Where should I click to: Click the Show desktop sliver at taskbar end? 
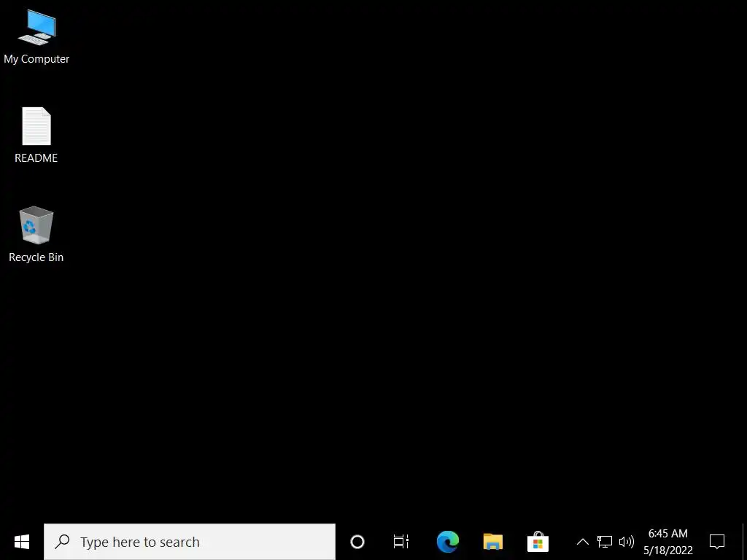click(x=744, y=542)
